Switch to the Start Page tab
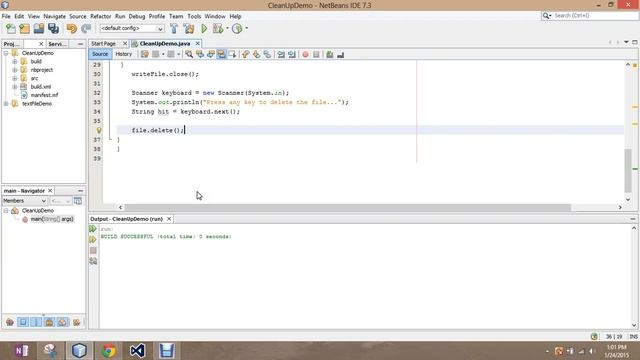 [x=104, y=43]
